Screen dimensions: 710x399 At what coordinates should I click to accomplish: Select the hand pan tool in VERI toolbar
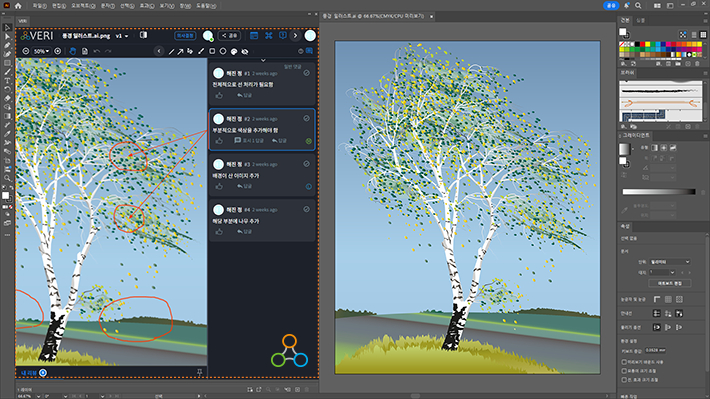pos(73,51)
